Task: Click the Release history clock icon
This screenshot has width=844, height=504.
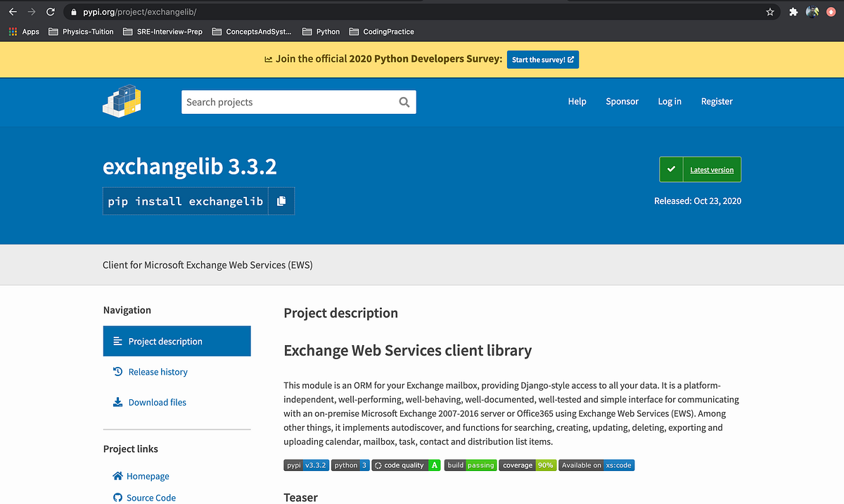Action: pos(117,371)
